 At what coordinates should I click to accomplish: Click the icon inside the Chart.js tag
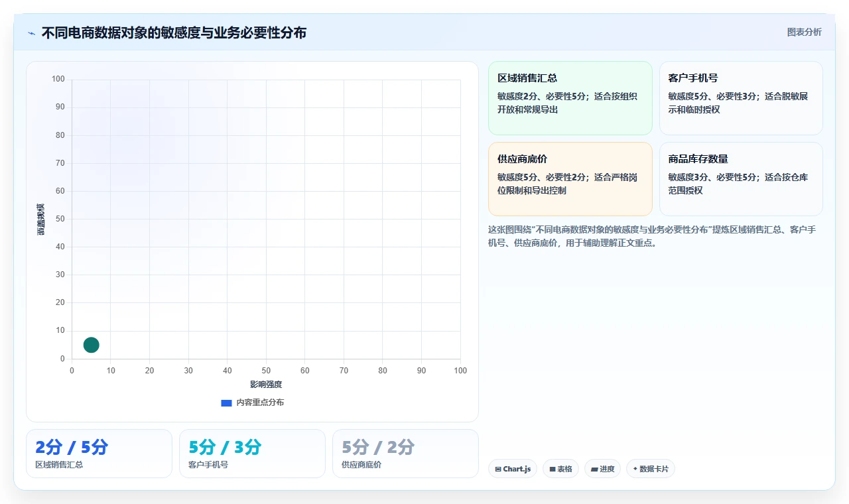click(x=498, y=470)
